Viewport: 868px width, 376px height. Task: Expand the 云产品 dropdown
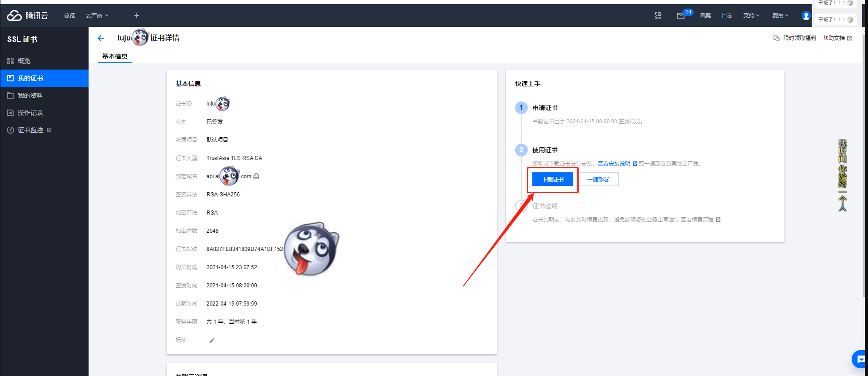(x=97, y=15)
